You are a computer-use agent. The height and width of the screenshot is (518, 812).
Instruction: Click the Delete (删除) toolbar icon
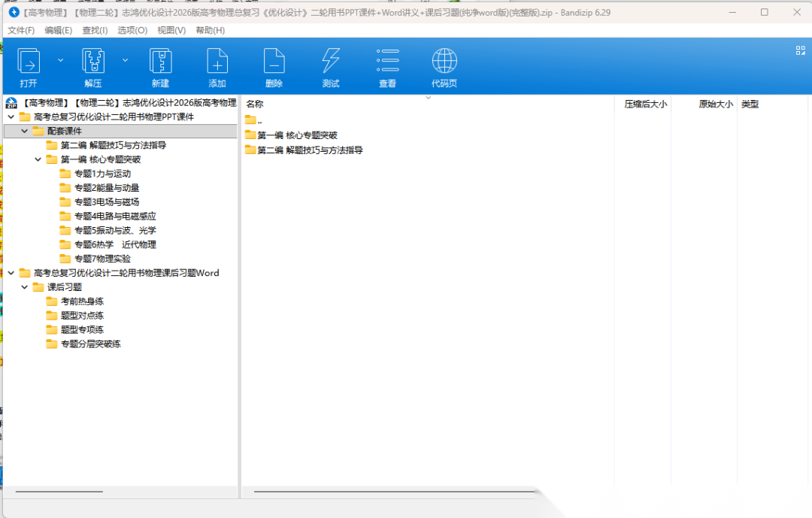274,62
